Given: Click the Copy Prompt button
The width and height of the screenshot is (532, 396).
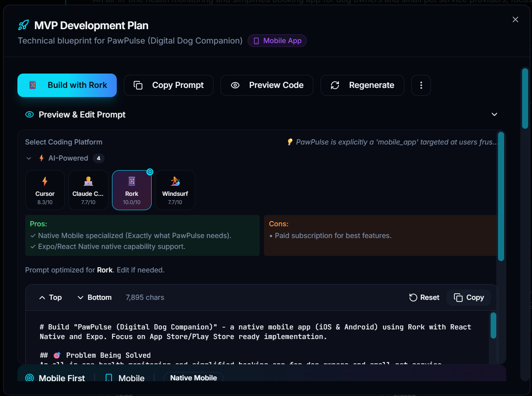Looking at the screenshot, I should (169, 85).
